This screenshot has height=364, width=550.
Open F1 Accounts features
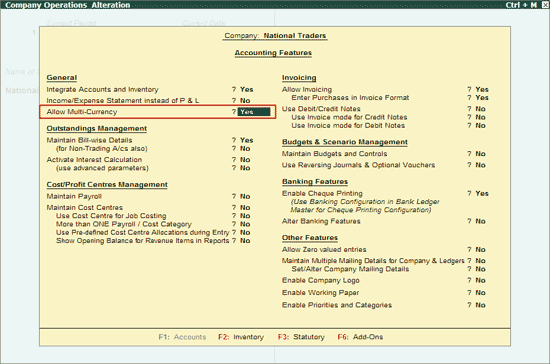coord(182,337)
